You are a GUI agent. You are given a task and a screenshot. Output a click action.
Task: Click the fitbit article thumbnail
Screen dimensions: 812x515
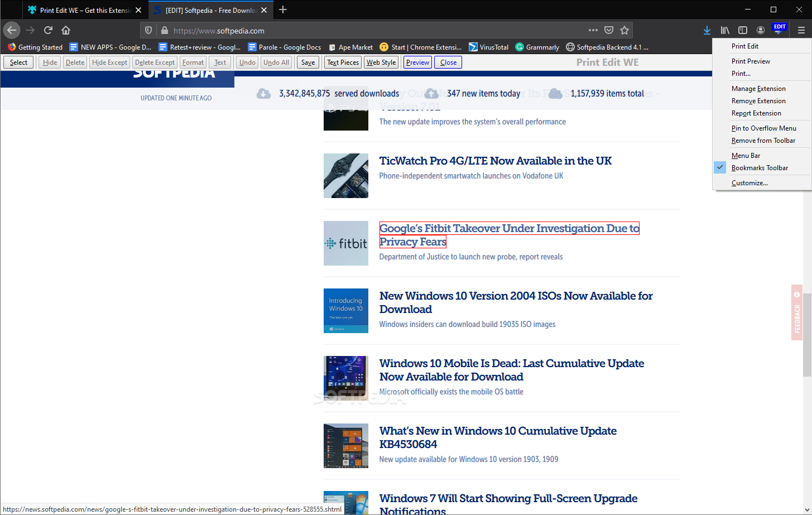click(x=346, y=243)
